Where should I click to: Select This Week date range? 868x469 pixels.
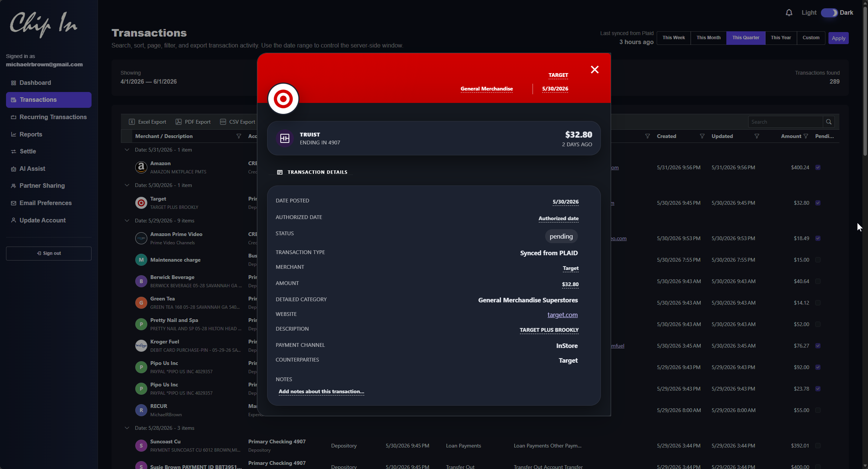coord(674,38)
